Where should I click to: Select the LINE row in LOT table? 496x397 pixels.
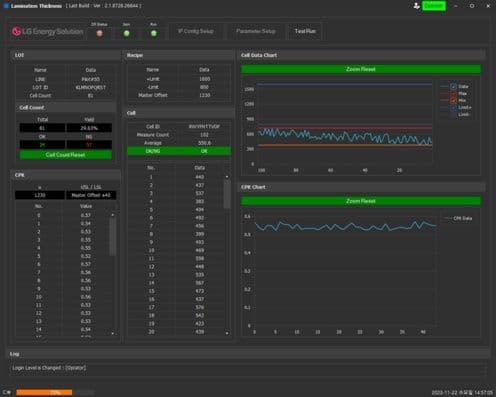click(65, 79)
